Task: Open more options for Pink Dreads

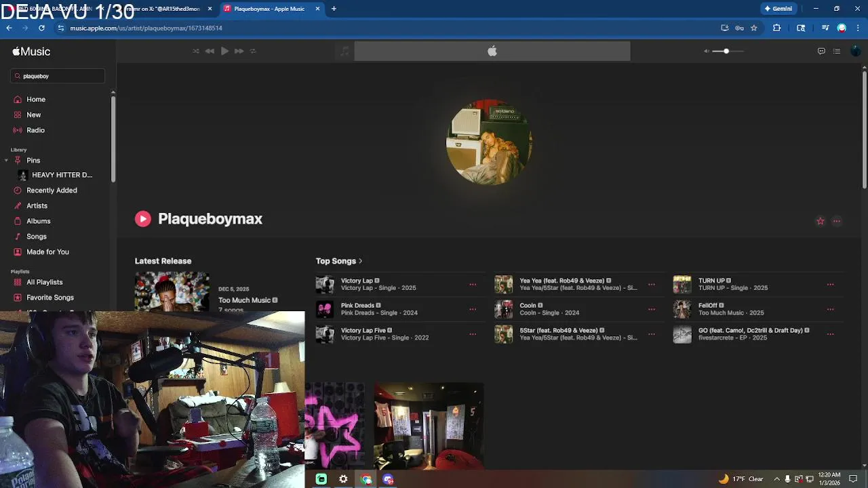Action: pos(473,309)
